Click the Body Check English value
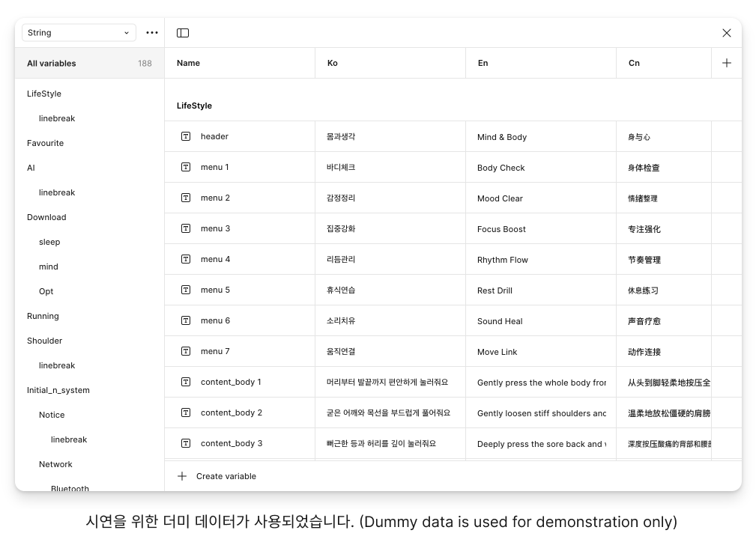Viewport: 756px width, 548px height. (x=501, y=168)
